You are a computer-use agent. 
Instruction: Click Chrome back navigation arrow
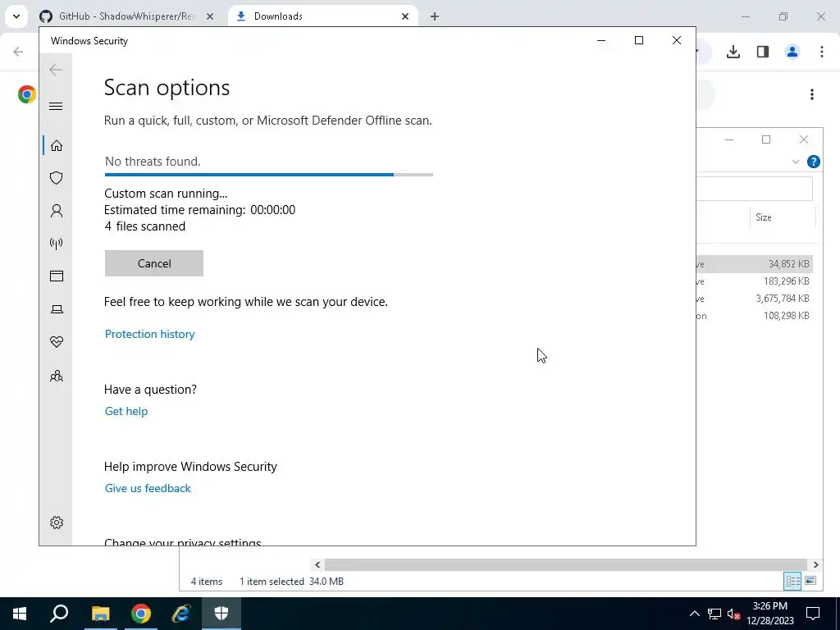pos(18,52)
